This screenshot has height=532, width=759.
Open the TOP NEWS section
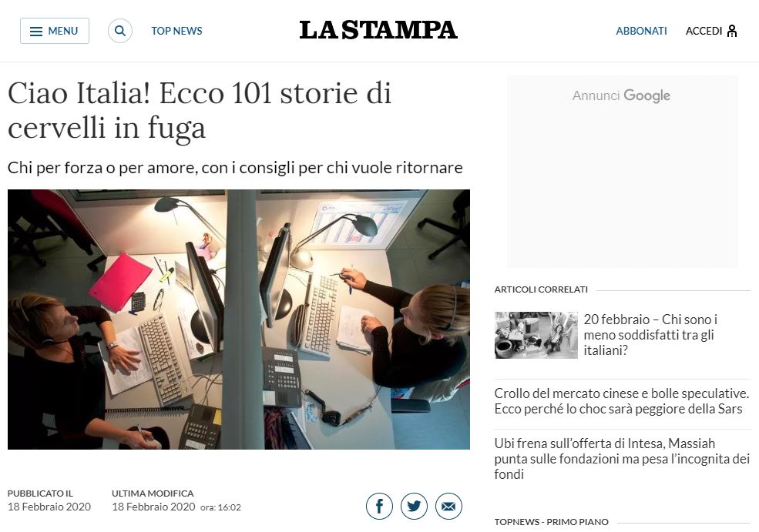(176, 31)
